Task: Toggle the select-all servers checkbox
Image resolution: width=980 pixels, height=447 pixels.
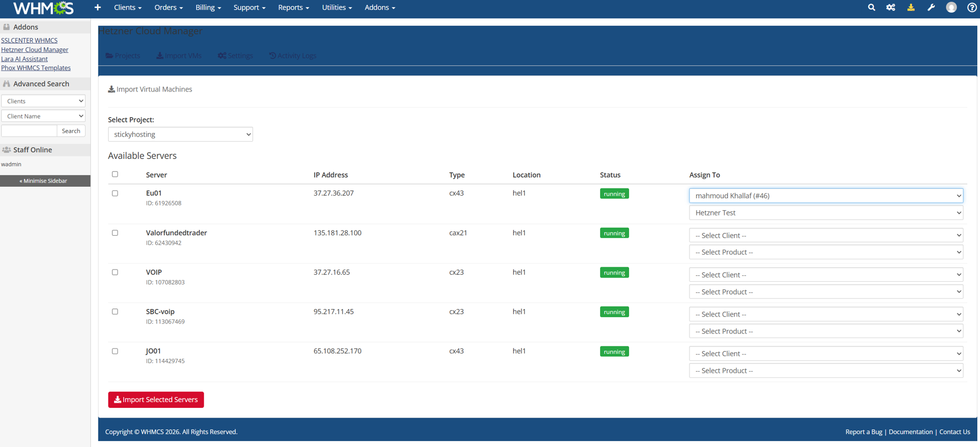Action: pos(115,174)
